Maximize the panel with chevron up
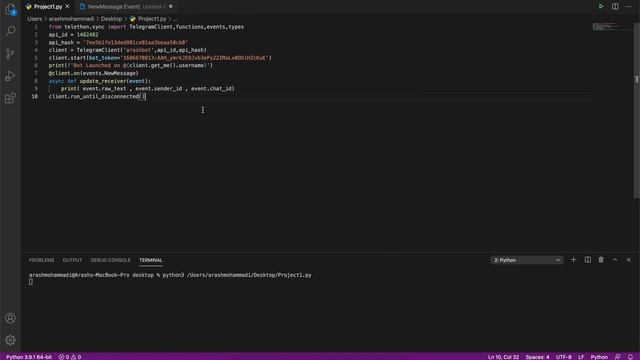This screenshot has height=360, width=640. coord(615,260)
